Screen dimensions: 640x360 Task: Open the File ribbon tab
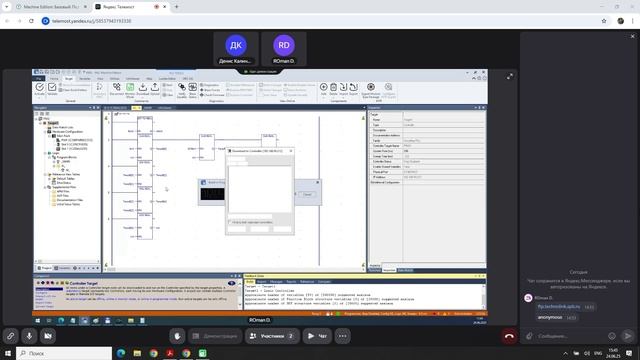point(39,78)
